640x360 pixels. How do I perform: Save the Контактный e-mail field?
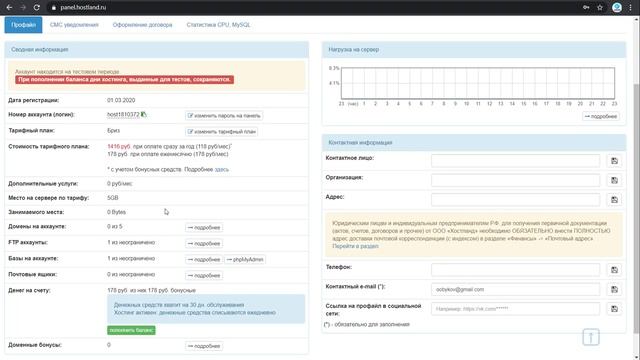pos(614,289)
